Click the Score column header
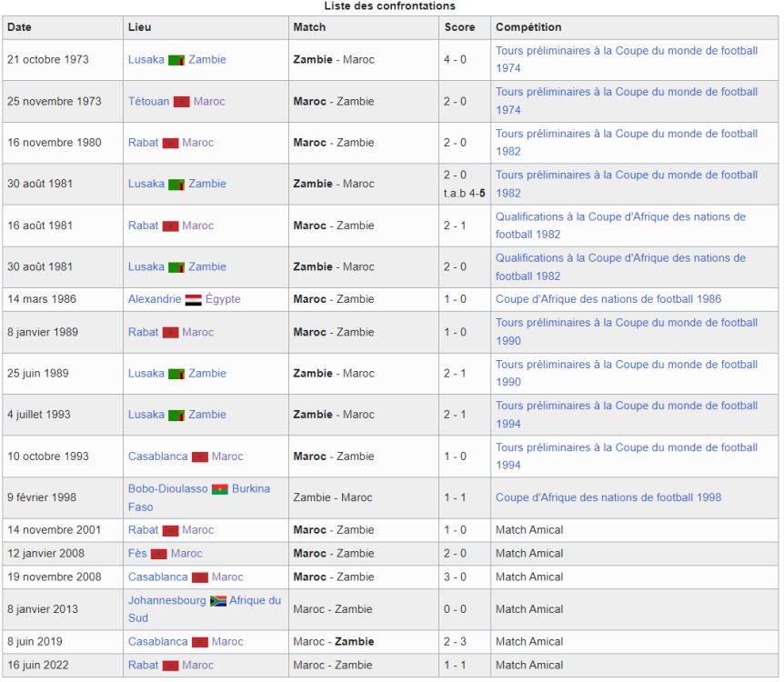784x682 pixels. pyautogui.click(x=459, y=27)
